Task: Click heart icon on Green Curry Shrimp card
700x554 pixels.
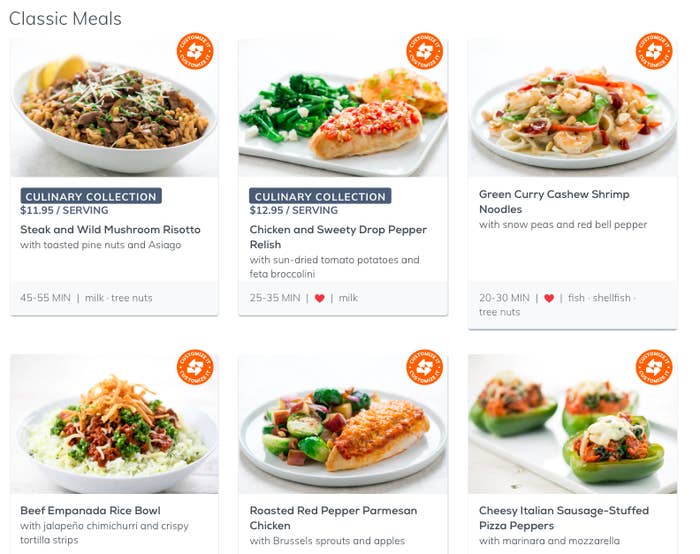Action: click(549, 298)
